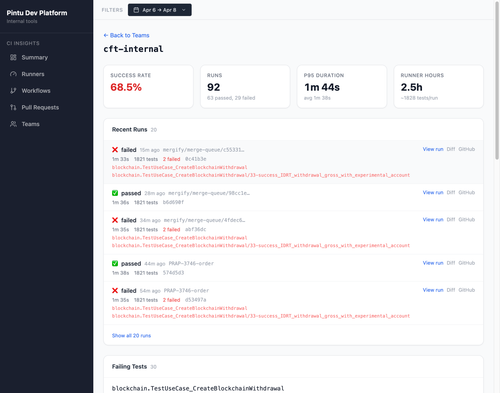Click branch mergify/merge-queue/4fdec6… text

click(204, 220)
